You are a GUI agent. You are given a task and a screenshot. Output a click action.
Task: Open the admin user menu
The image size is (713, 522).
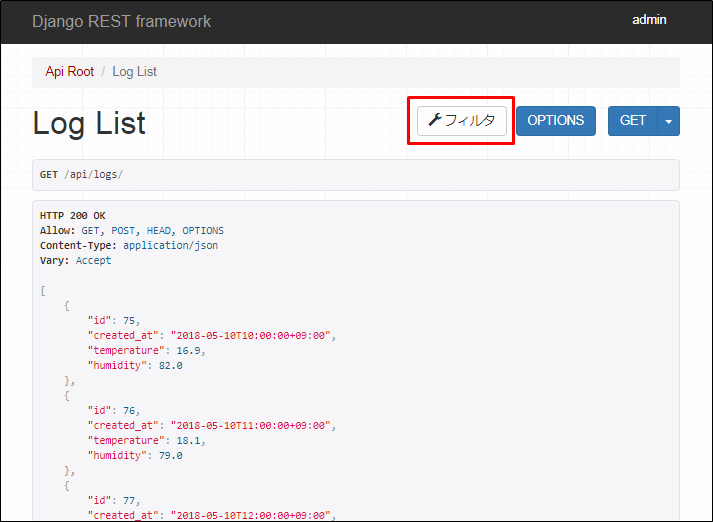pos(649,20)
